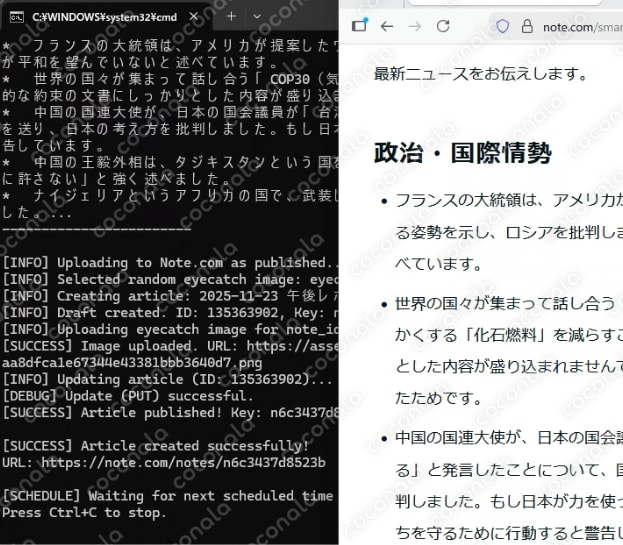
Task: Click the [SUCCESS] Article published line
Action: coord(170,412)
